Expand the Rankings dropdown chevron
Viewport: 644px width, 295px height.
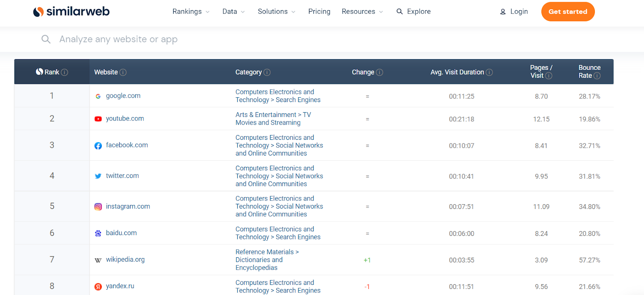(x=208, y=12)
